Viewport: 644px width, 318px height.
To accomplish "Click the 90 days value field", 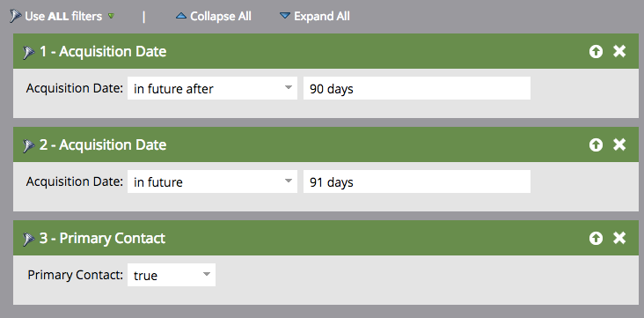I will 417,88.
